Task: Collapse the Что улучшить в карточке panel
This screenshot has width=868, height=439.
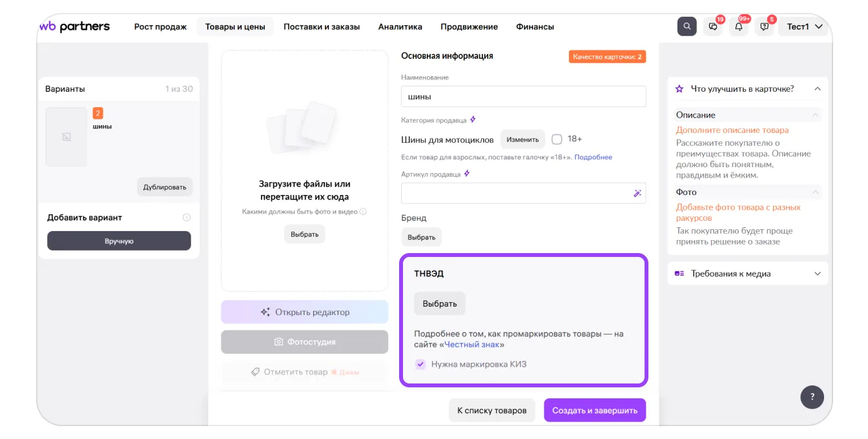Action: [x=817, y=89]
